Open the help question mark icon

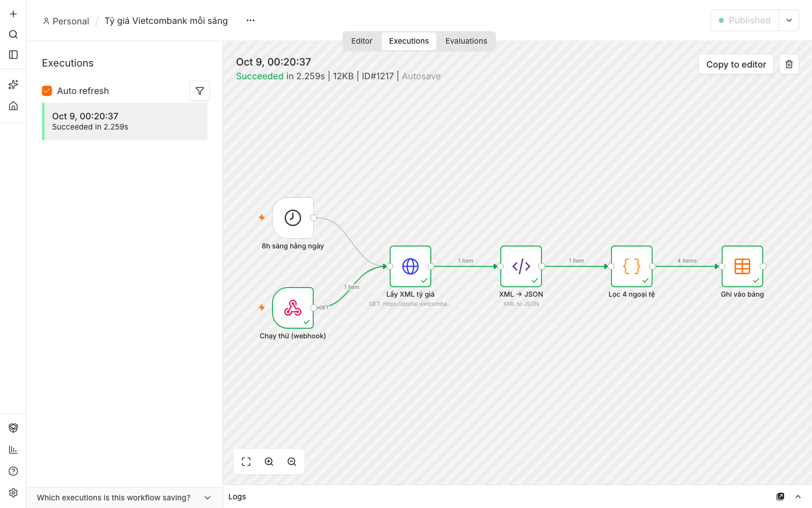tap(13, 471)
